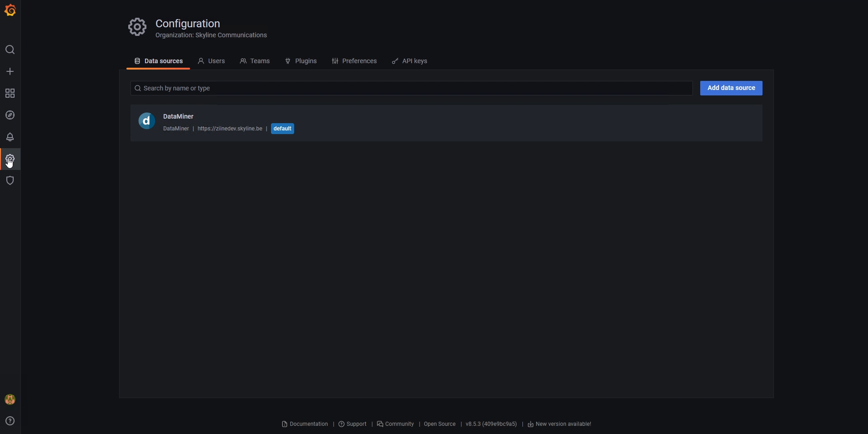Open the Server Admin shield icon
The height and width of the screenshot is (434, 868).
[x=10, y=180]
